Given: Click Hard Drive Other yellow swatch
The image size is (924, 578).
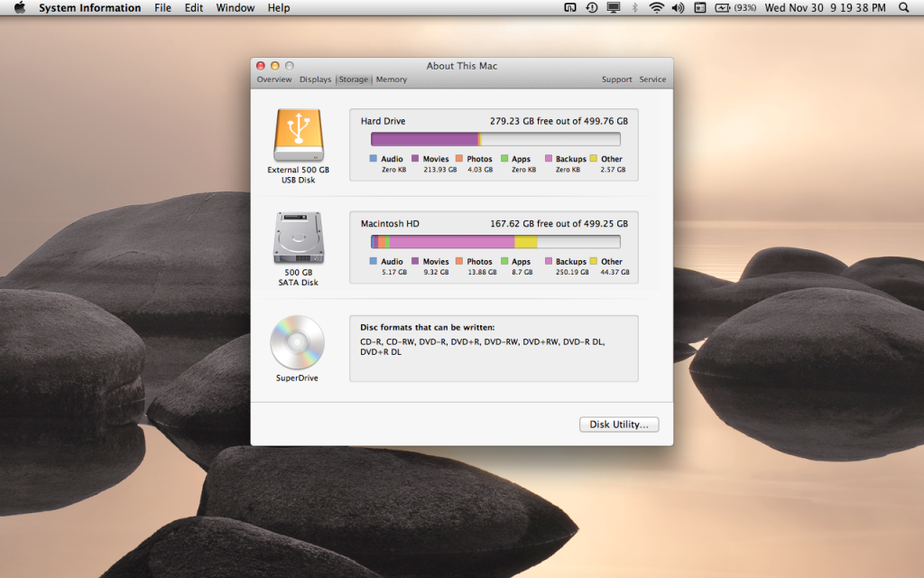Looking at the screenshot, I should tap(594, 158).
